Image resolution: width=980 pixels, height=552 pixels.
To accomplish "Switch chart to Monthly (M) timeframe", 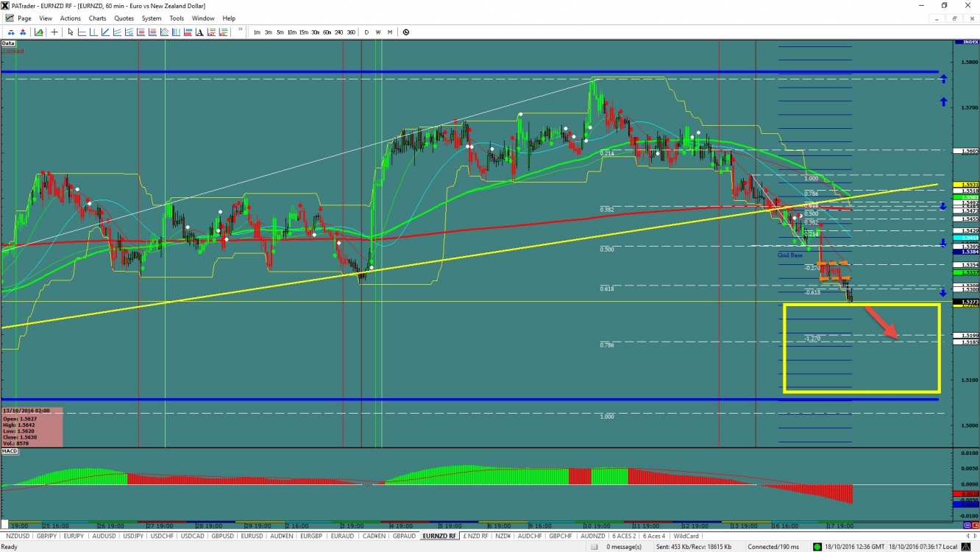I will click(x=390, y=32).
